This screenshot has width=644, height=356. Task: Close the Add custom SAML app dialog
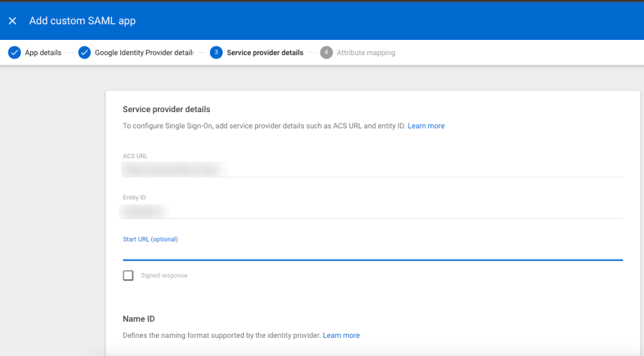pos(12,20)
